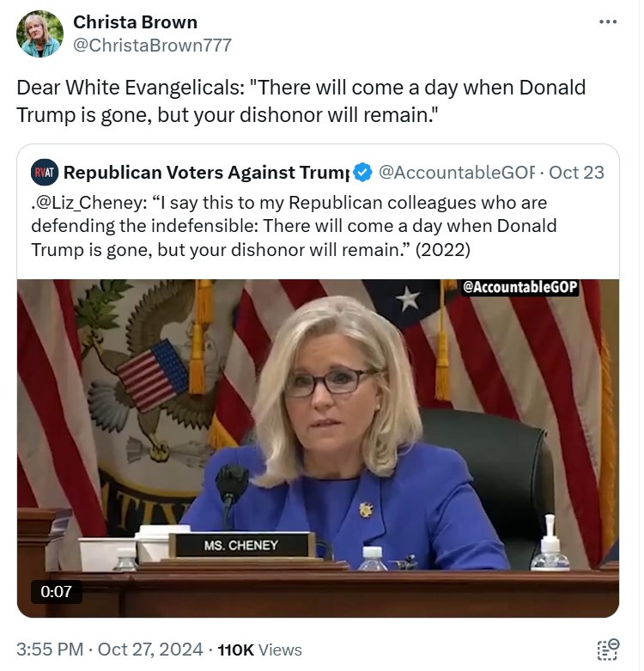The height and width of the screenshot is (671, 644).
Task: Play the Liz Cheney video
Action: 318,448
